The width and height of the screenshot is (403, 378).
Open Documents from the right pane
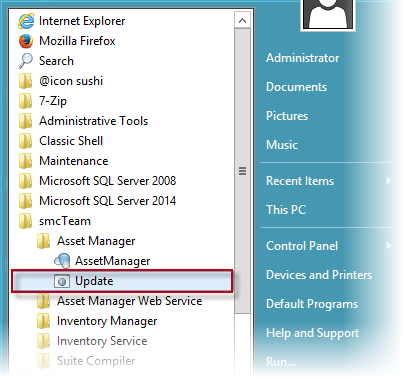point(297,87)
